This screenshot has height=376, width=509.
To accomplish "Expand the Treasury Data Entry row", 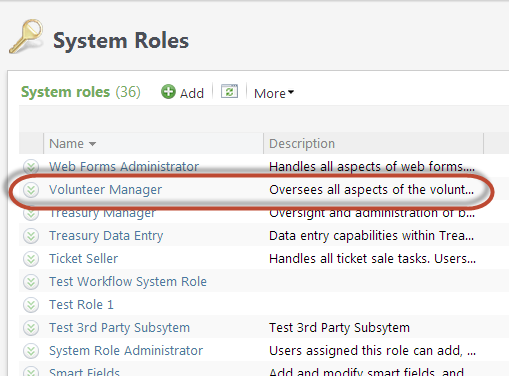I will (31, 236).
